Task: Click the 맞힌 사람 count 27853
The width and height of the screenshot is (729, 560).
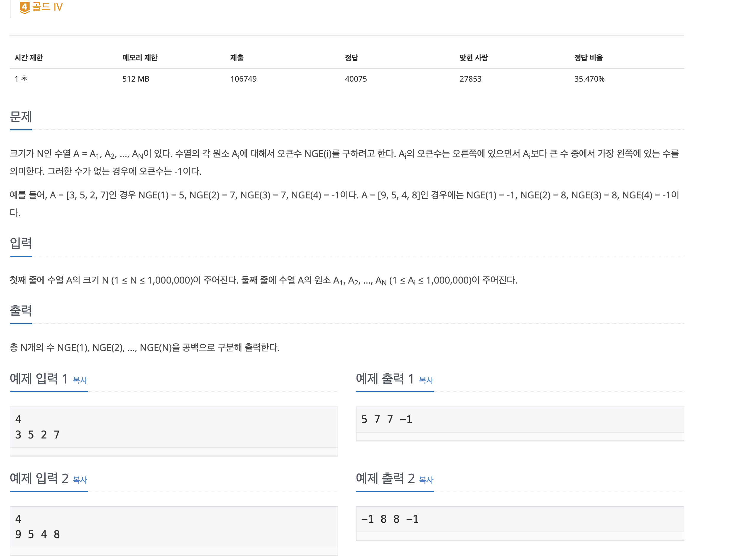Action: coord(470,79)
